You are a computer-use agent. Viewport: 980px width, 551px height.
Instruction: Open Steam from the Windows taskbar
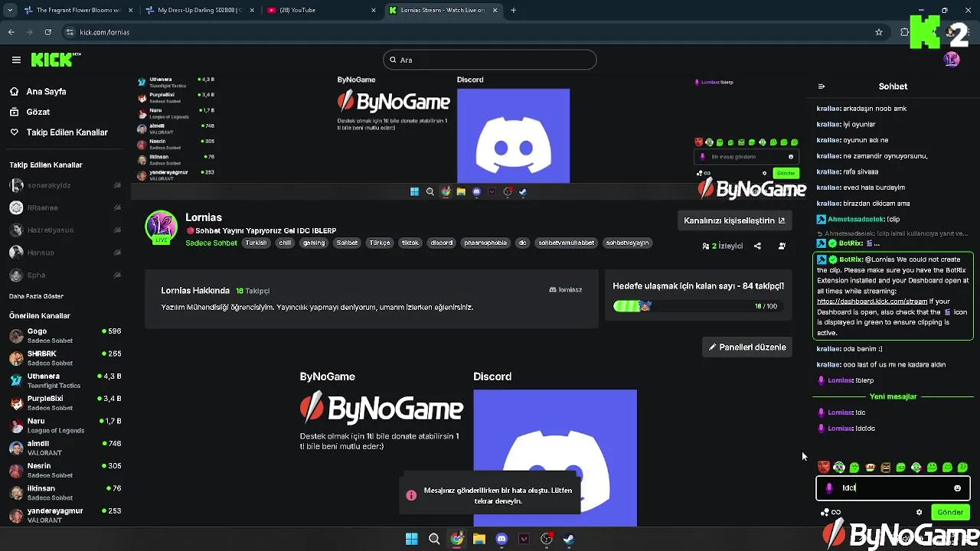click(x=568, y=539)
